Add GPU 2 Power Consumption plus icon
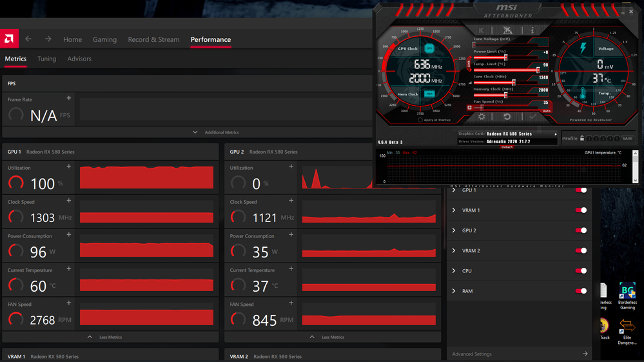 pos(291,235)
